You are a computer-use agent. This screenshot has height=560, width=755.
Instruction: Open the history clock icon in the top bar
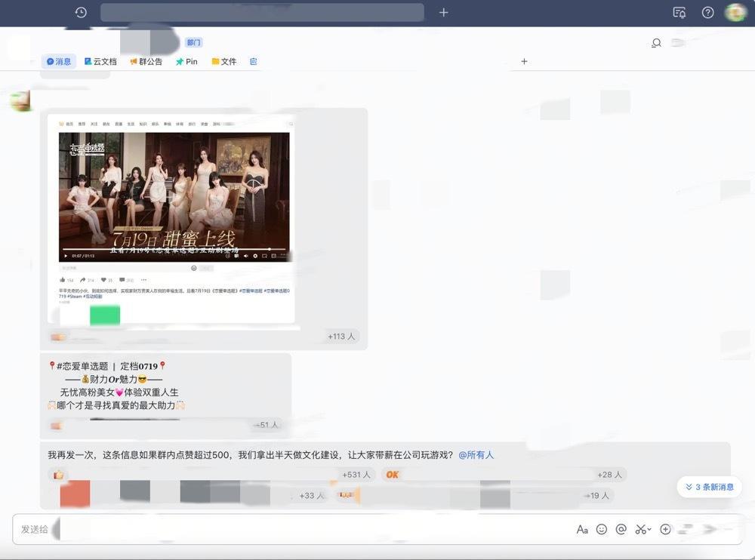81,13
